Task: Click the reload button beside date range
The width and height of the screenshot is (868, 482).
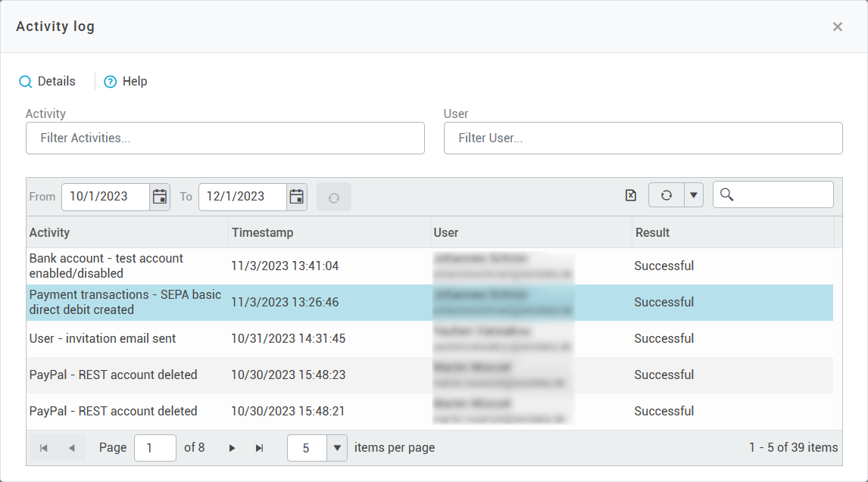Action: [334, 197]
